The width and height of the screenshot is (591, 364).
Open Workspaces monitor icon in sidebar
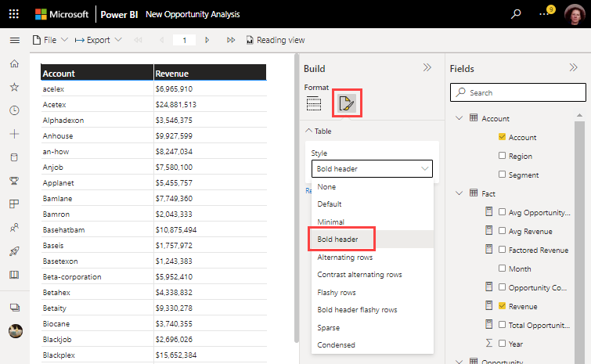pyautogui.click(x=15, y=308)
